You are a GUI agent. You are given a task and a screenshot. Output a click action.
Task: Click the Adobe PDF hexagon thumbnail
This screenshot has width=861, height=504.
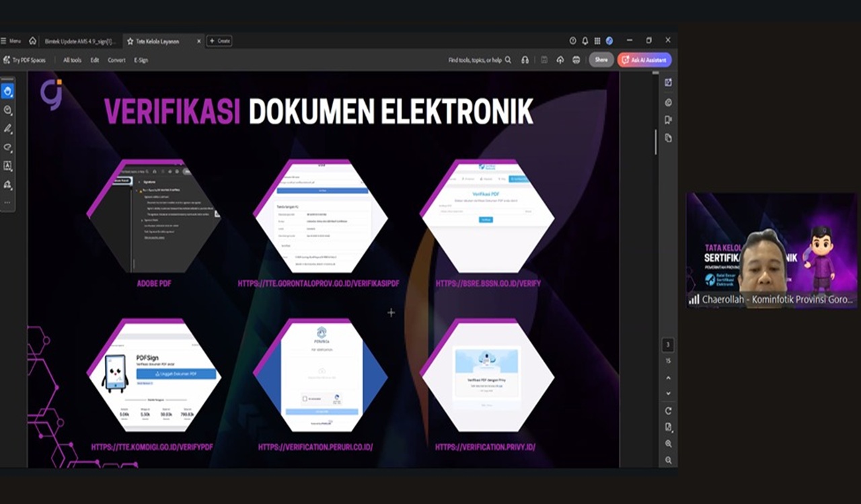[154, 216]
